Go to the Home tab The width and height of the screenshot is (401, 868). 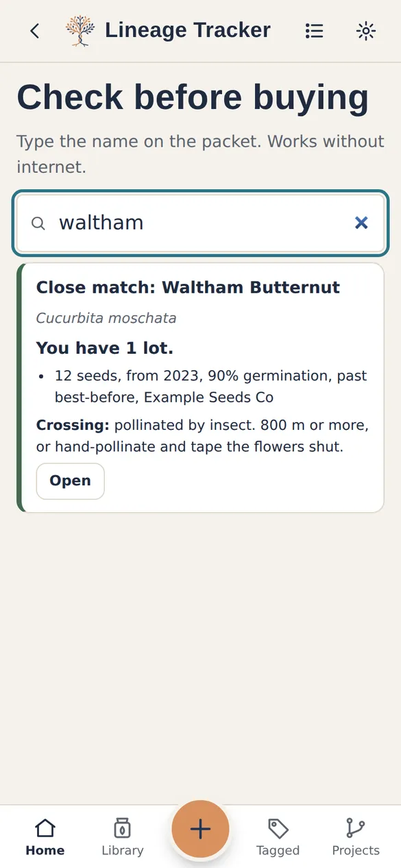[x=45, y=837]
